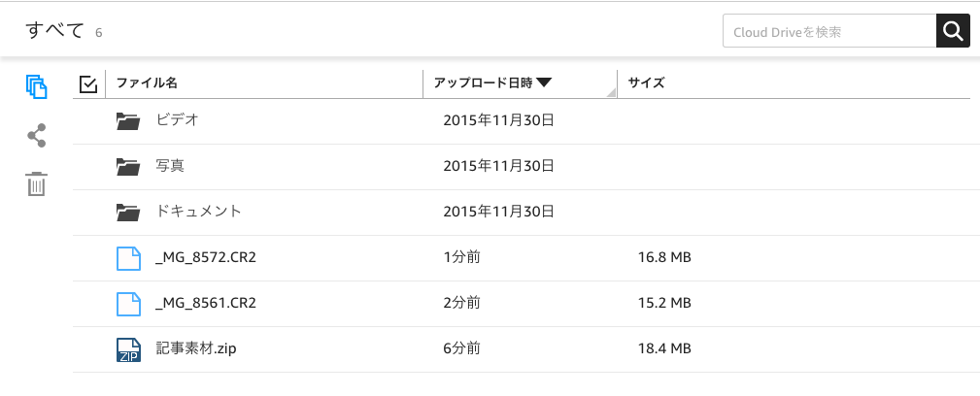
Task: Sort by ファイル名 column header
Action: click(147, 83)
